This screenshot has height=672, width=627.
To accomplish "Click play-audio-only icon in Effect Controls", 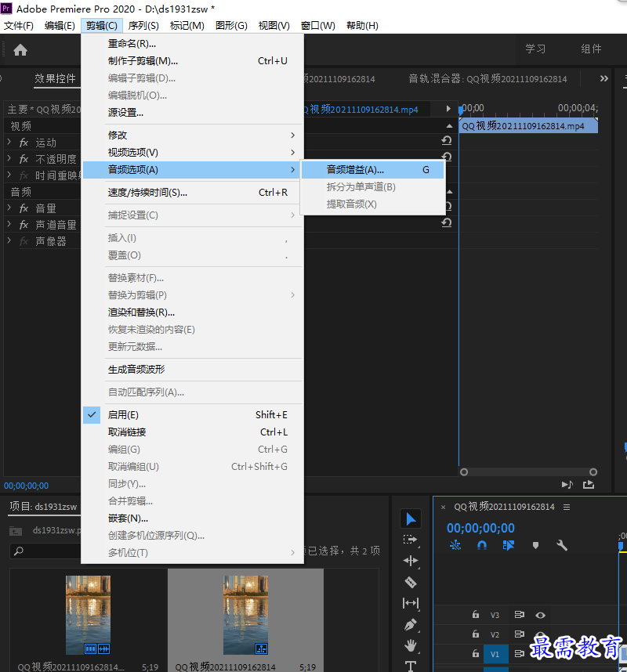I will tap(567, 484).
